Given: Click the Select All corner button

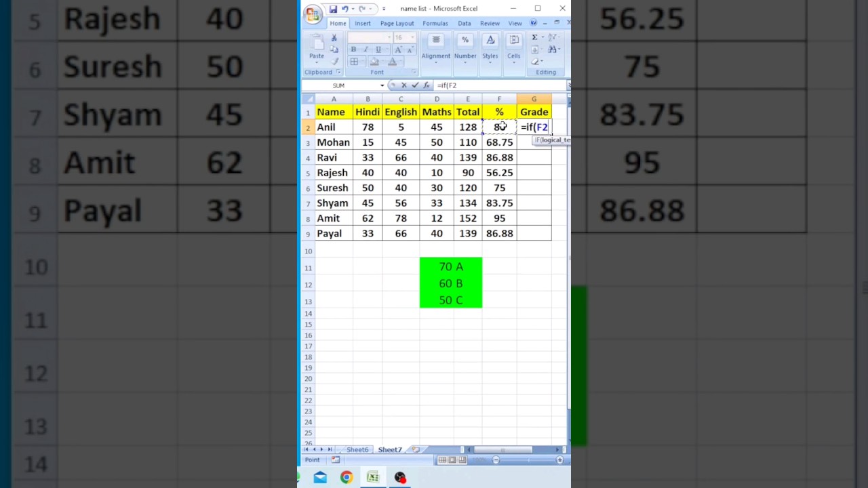Looking at the screenshot, I should click(x=309, y=99).
